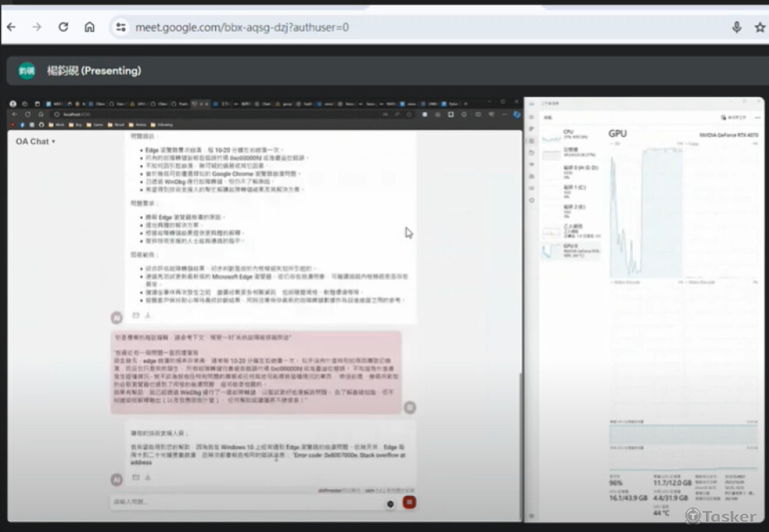769x532 pixels.
Task: Open Task Manager hamburger navigation menu
Action: (531, 118)
